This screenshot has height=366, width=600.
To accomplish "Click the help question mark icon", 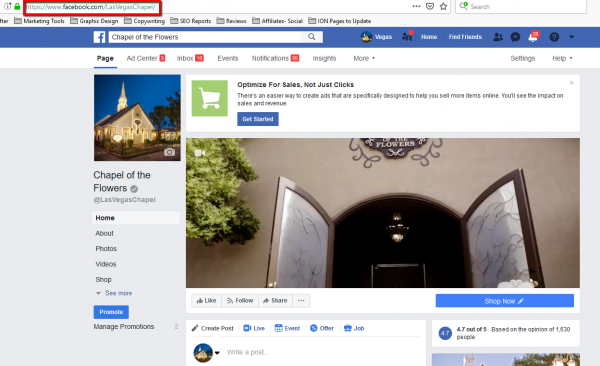I will tap(554, 37).
